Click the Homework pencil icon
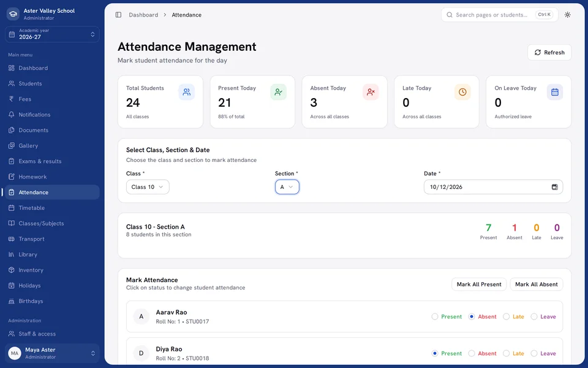Image resolution: width=588 pixels, height=368 pixels. coord(12,177)
